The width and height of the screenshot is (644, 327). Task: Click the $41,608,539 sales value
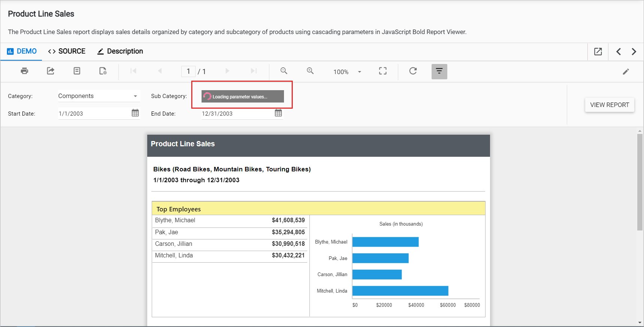288,220
